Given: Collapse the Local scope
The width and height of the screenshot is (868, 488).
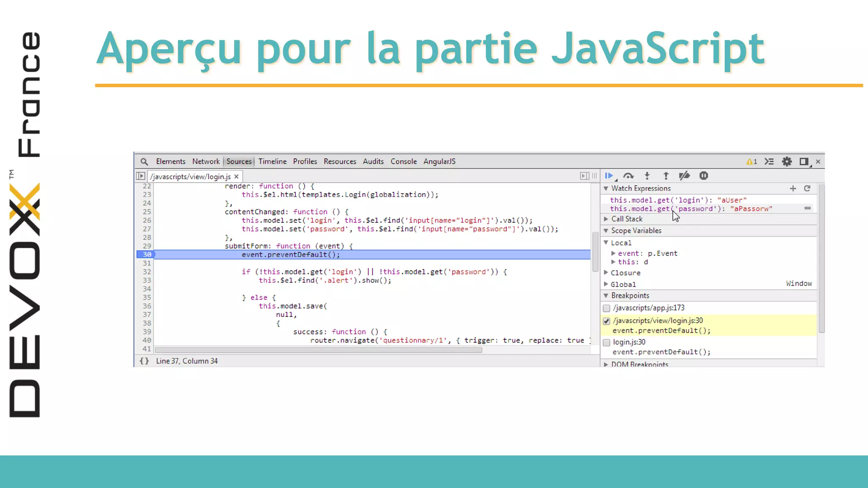Looking at the screenshot, I should click(x=606, y=243).
